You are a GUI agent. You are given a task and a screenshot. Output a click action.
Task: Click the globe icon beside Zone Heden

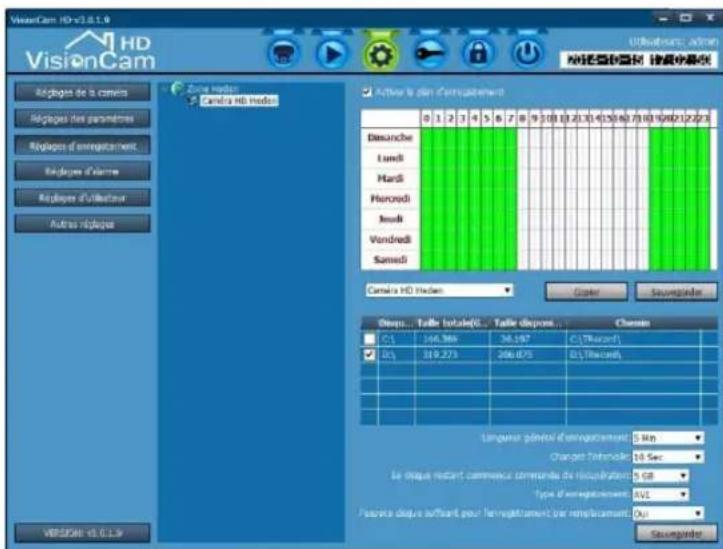tap(177, 88)
